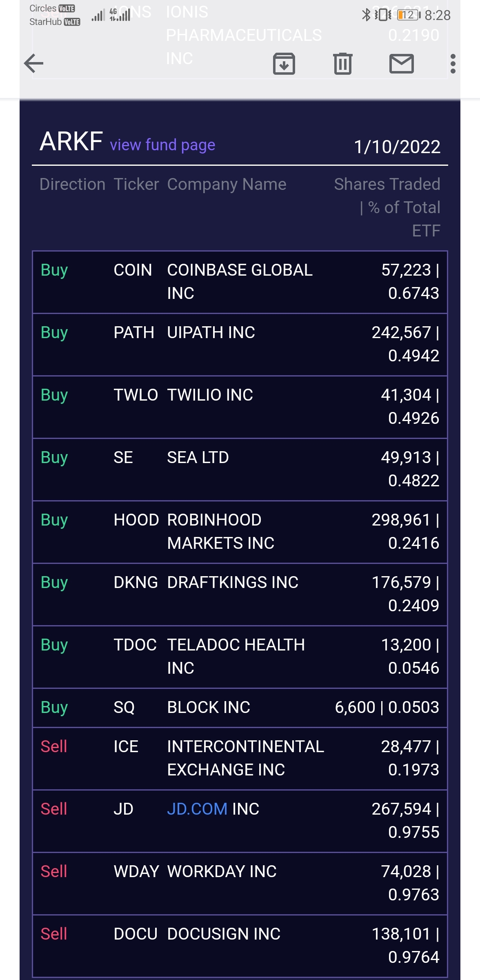Screen dimensions: 480x980
Task: Open the three-dot overflow menu
Action: coord(453,64)
